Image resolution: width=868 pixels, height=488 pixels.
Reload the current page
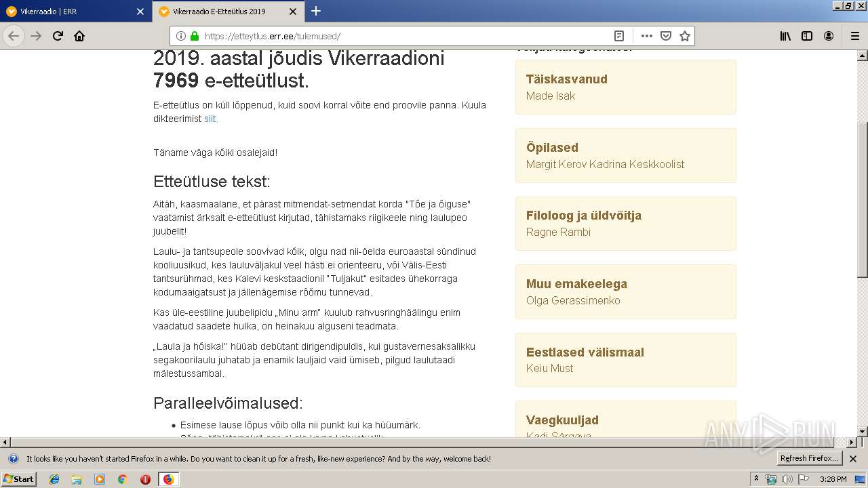point(58,36)
